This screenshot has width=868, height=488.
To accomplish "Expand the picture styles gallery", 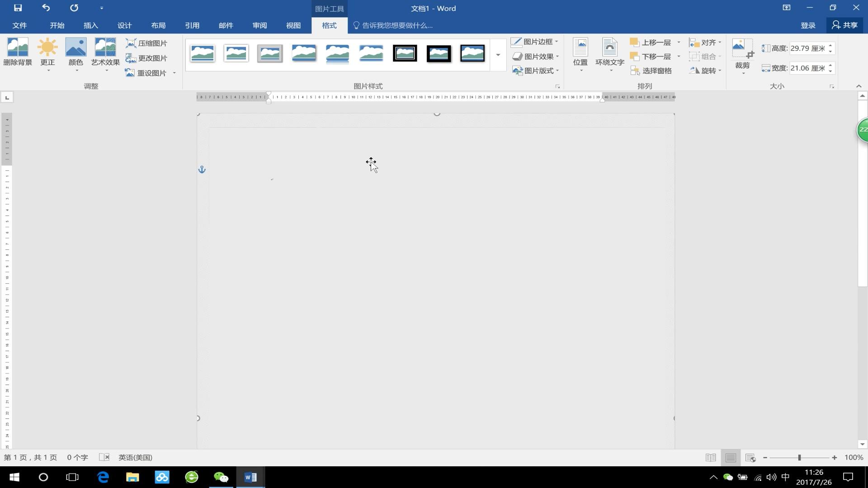I will click(x=498, y=55).
